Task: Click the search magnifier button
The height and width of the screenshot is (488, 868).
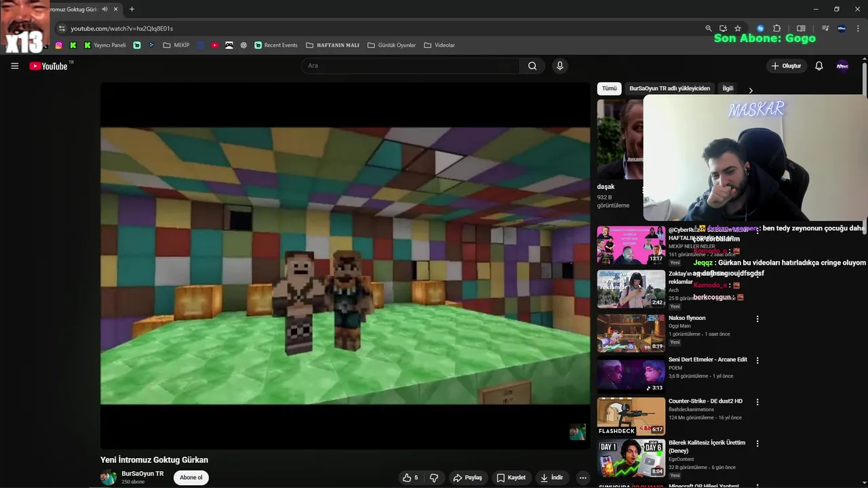Action: click(532, 66)
